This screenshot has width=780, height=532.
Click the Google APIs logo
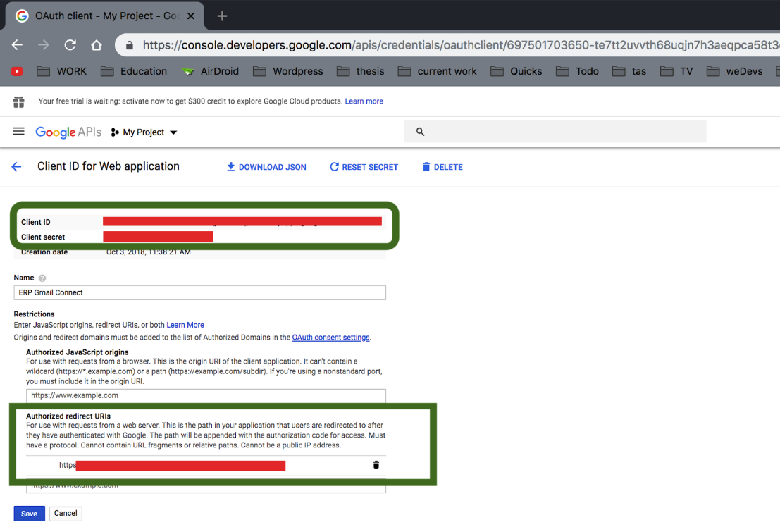coord(68,132)
